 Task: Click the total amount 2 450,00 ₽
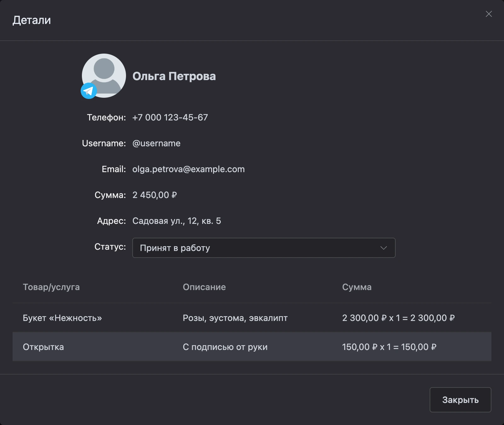[154, 195]
